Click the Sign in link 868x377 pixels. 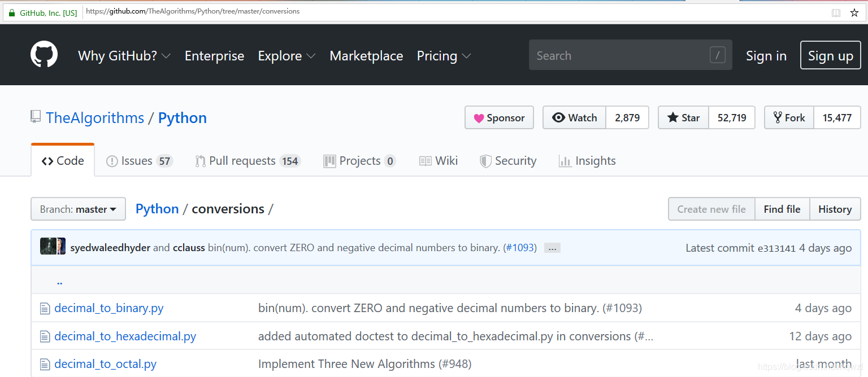[x=766, y=56]
